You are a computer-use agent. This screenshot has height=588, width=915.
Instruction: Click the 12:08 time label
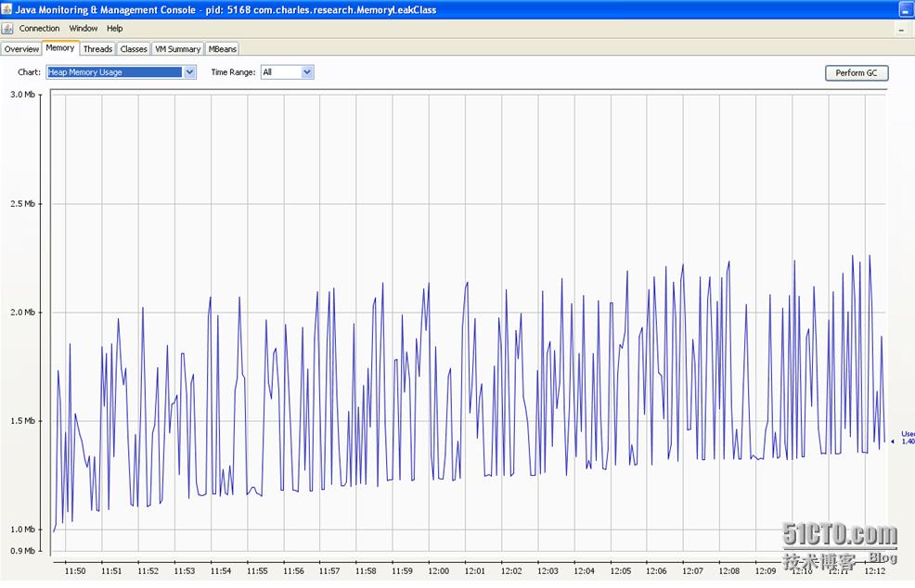click(728, 571)
